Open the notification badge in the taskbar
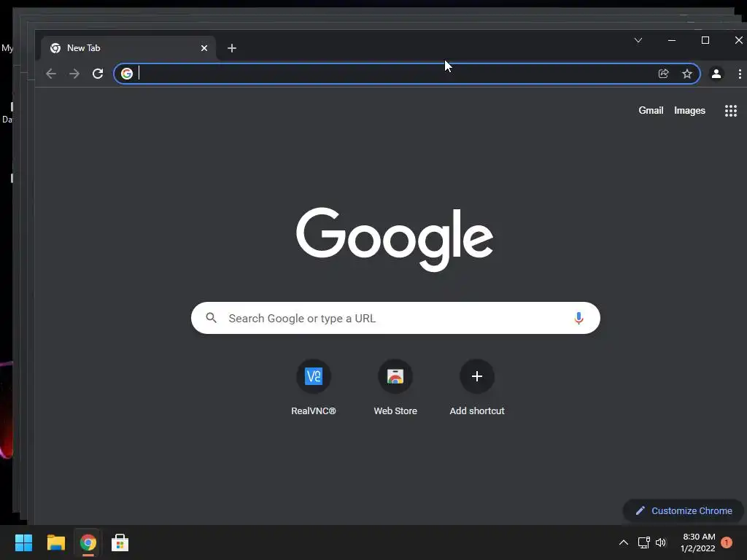The image size is (747, 560). pyautogui.click(x=727, y=542)
